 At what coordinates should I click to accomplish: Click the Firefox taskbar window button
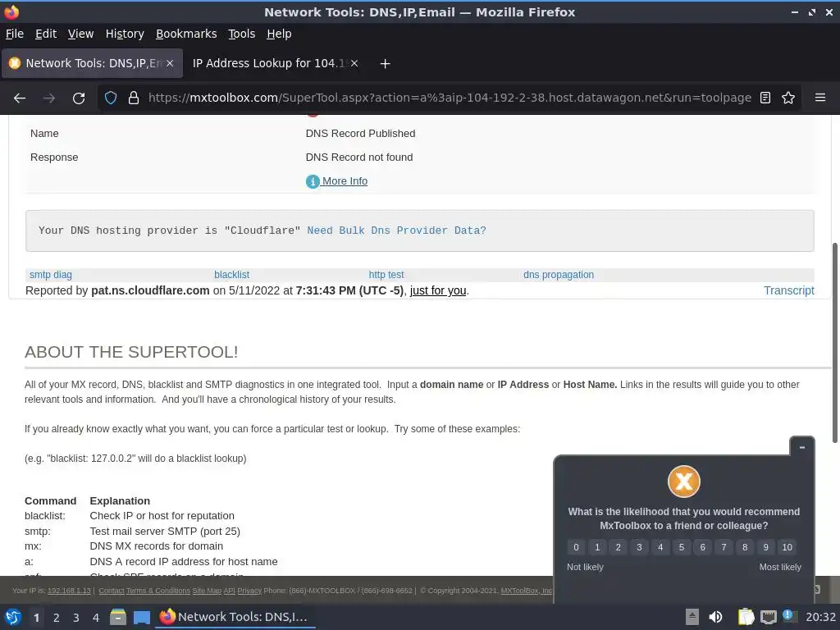click(235, 617)
